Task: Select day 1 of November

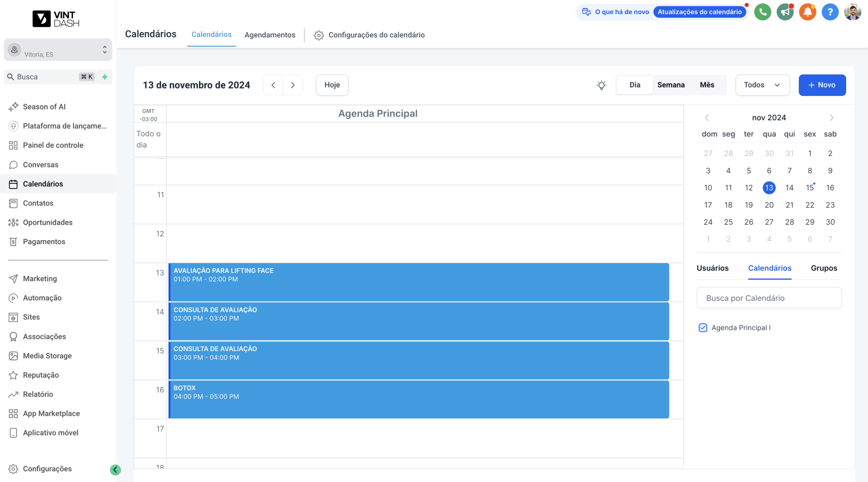Action: [x=810, y=154]
